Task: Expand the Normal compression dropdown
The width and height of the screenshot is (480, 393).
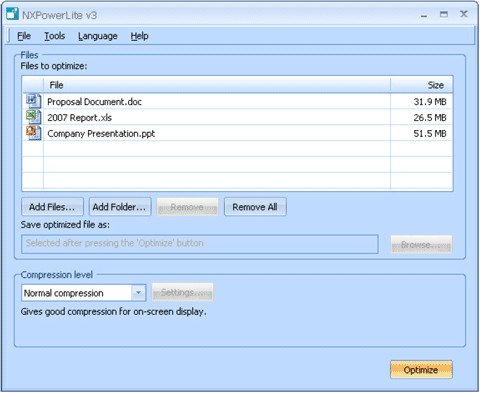Action: pyautogui.click(x=138, y=293)
